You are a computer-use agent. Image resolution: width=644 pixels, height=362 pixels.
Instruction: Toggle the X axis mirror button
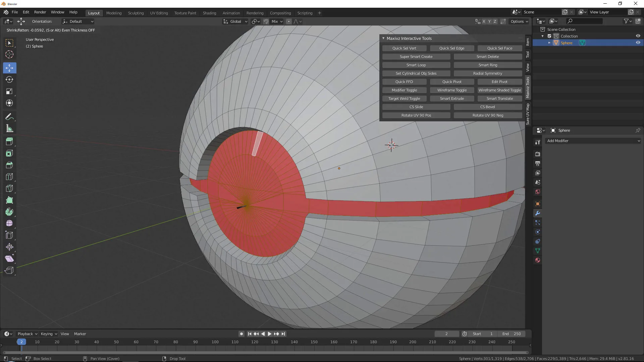click(484, 21)
